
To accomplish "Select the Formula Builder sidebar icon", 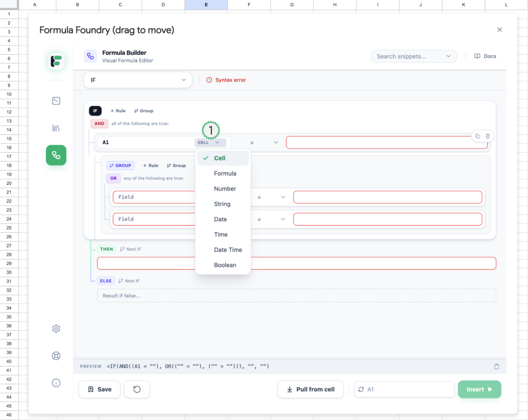I will 56,155.
